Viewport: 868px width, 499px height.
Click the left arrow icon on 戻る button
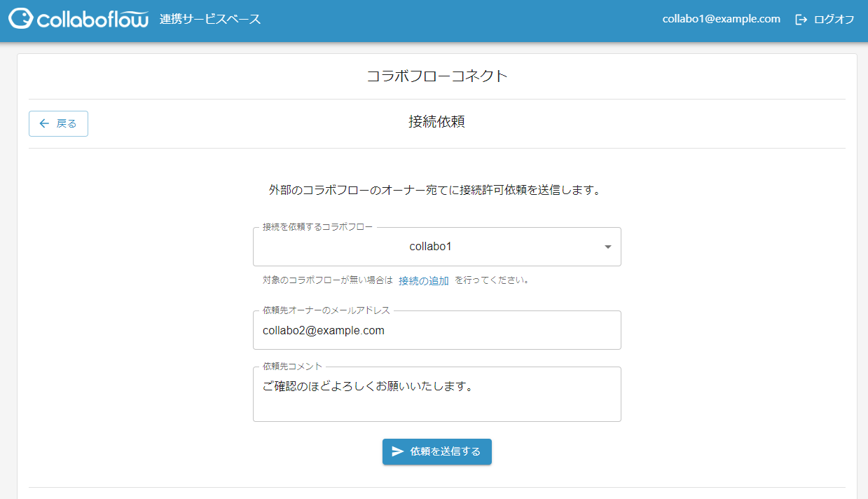coord(44,123)
